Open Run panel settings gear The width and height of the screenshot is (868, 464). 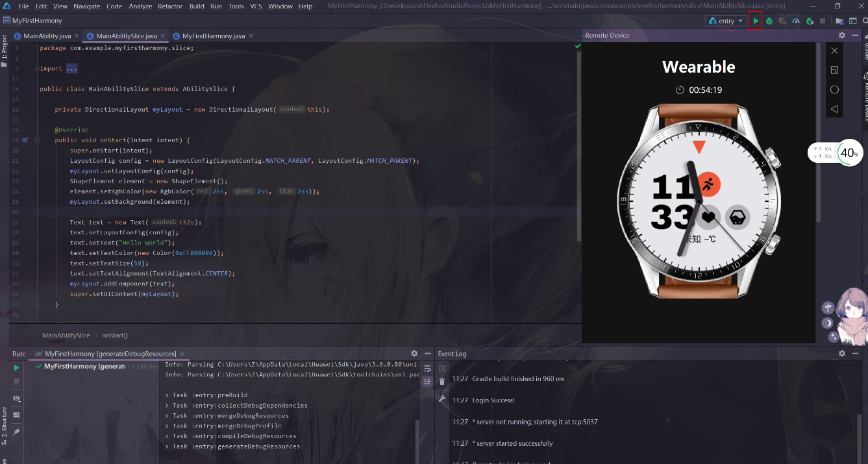pyautogui.click(x=414, y=354)
